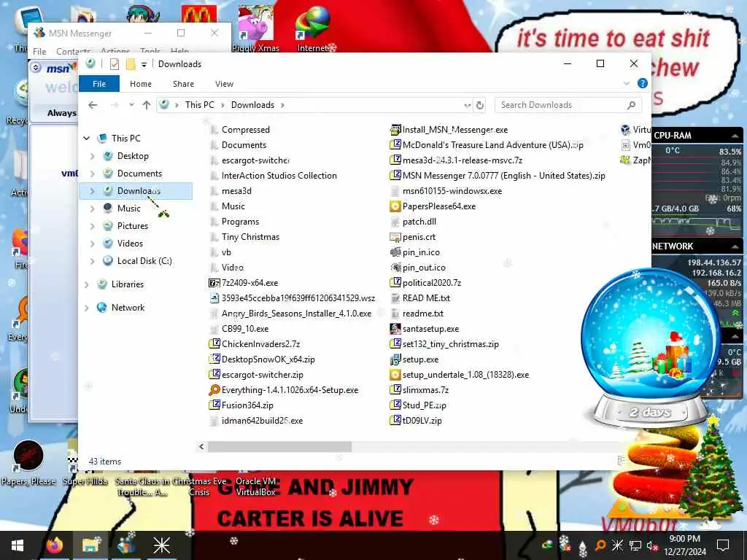Open Action Center notifications icon
Viewport: 747px width, 560px height.
click(x=723, y=545)
